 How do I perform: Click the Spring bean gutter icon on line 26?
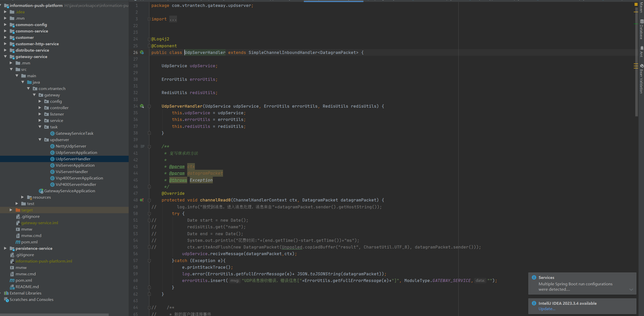(142, 52)
